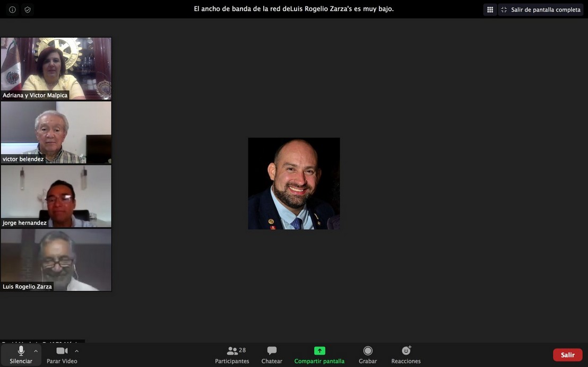Start sharing with Compartir pantalla
This screenshot has height=367, width=588.
(x=319, y=354)
